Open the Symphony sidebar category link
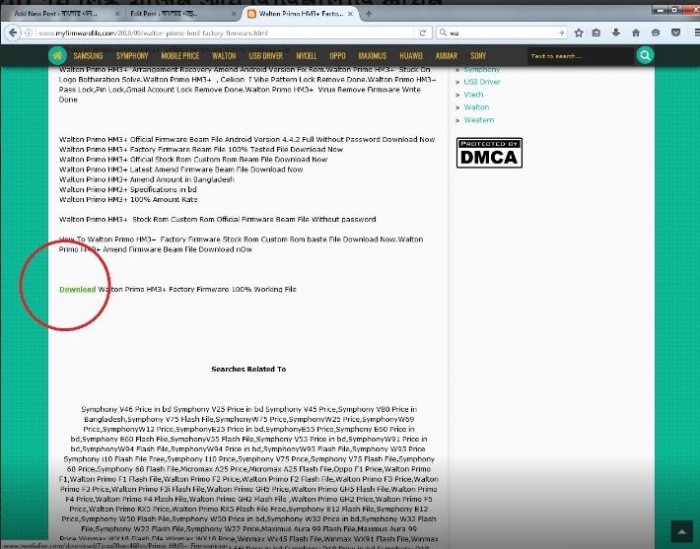Image resolution: width=700 pixels, height=549 pixels. [x=482, y=70]
